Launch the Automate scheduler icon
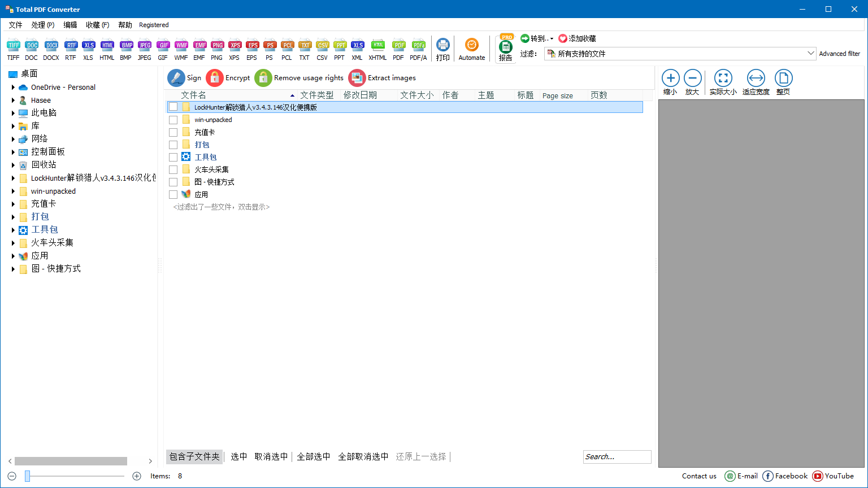868x488 pixels. pyautogui.click(x=472, y=50)
